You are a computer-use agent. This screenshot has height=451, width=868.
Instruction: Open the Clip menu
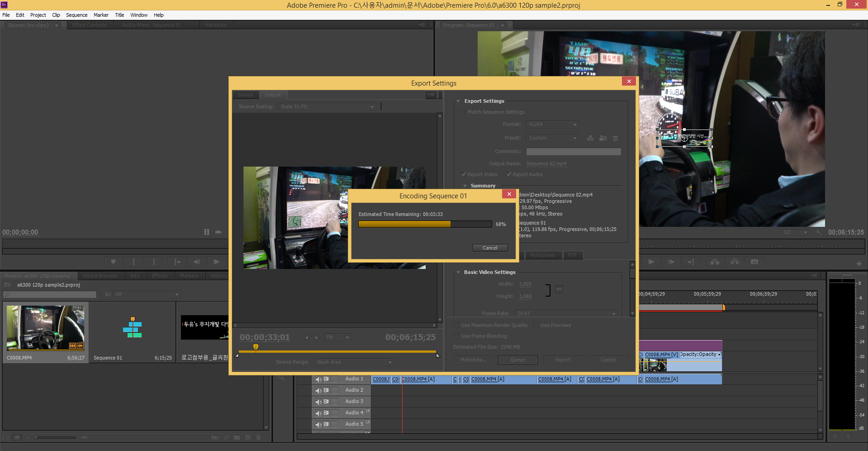56,15
